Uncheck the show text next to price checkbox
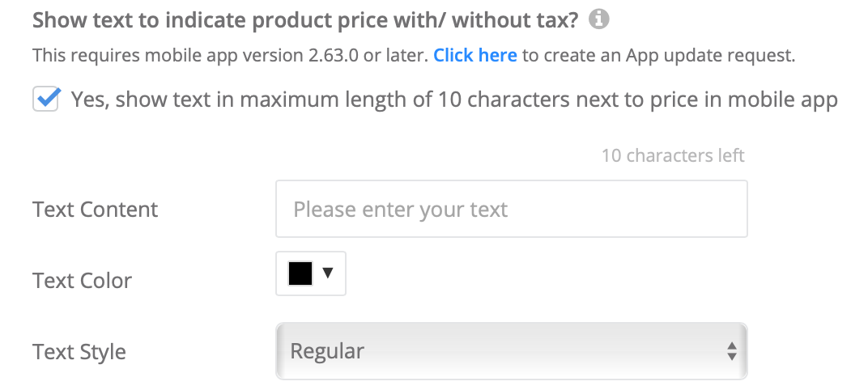The height and width of the screenshot is (390, 868). (46, 100)
